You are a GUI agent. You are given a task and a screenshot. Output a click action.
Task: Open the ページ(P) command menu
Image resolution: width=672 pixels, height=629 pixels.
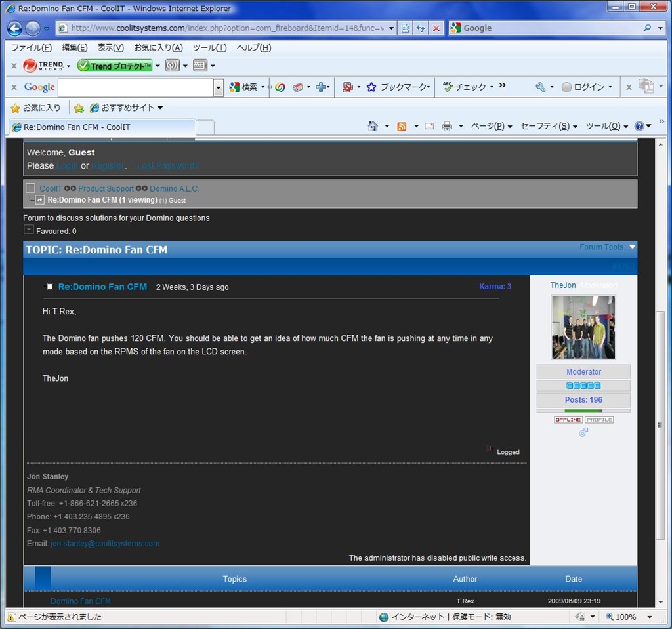pos(491,126)
